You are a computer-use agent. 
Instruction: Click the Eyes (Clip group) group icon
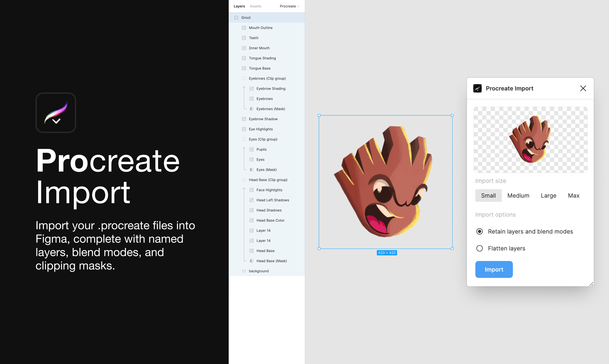(x=244, y=139)
